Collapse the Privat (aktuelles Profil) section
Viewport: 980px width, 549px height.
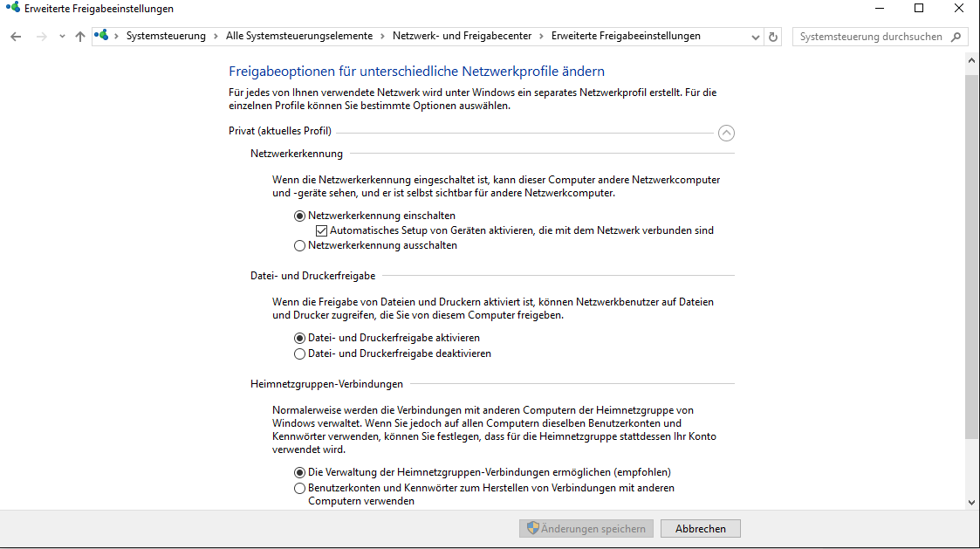[726, 133]
